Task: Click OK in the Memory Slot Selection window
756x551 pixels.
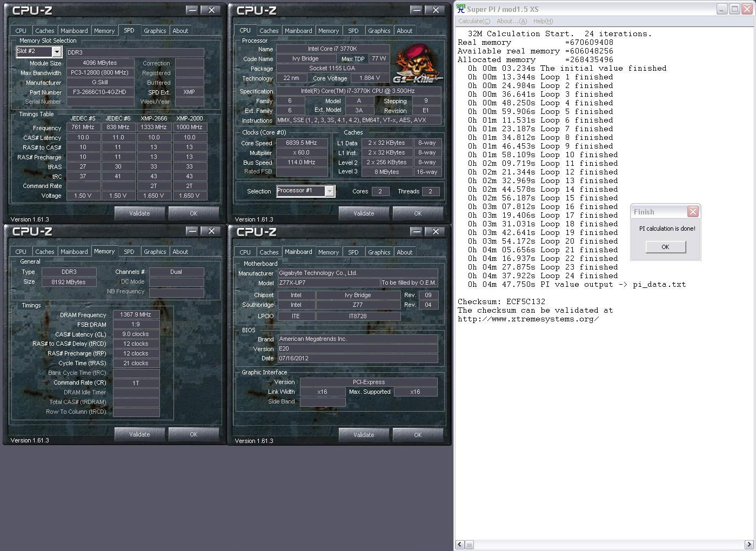Action: (193, 213)
